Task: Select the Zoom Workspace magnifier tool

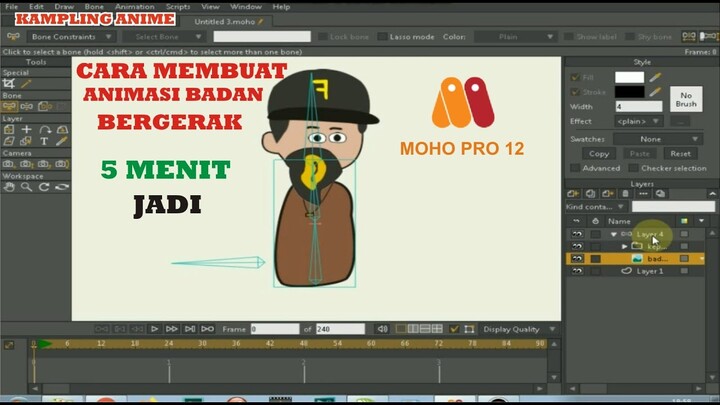Action: click(x=26, y=187)
